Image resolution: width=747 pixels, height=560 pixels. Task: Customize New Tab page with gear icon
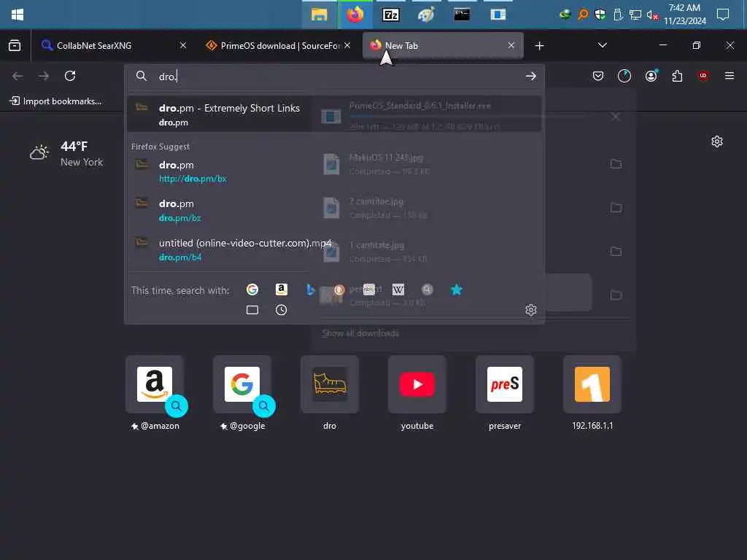(x=717, y=141)
